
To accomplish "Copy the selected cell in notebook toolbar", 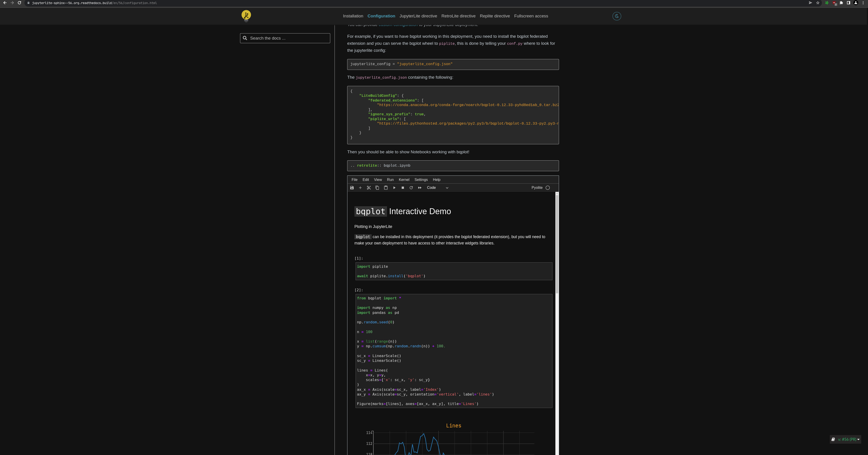I will [x=377, y=188].
